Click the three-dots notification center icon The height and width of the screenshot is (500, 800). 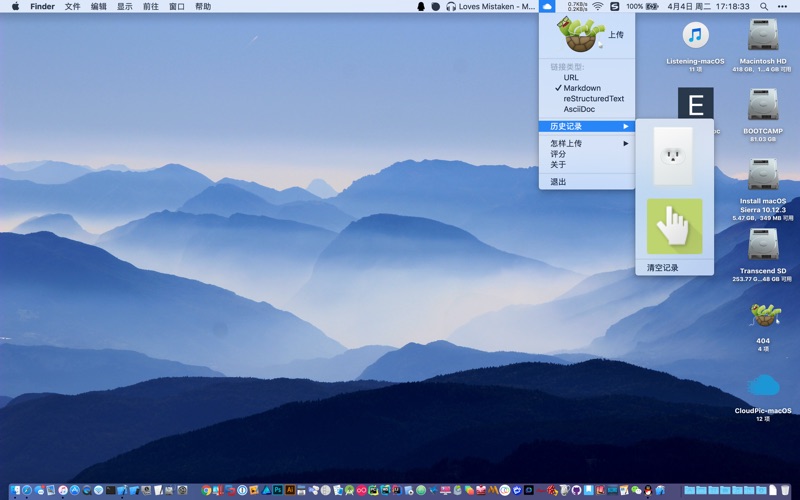pos(782,6)
